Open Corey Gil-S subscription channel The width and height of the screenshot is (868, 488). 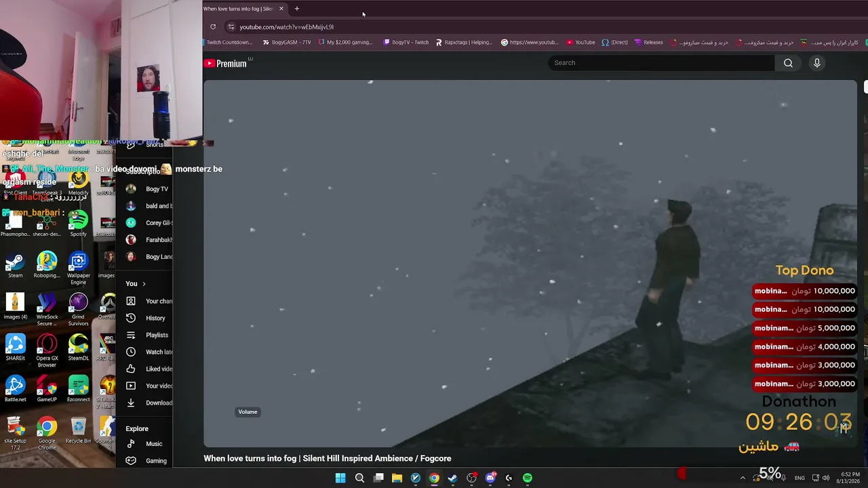coord(149,223)
